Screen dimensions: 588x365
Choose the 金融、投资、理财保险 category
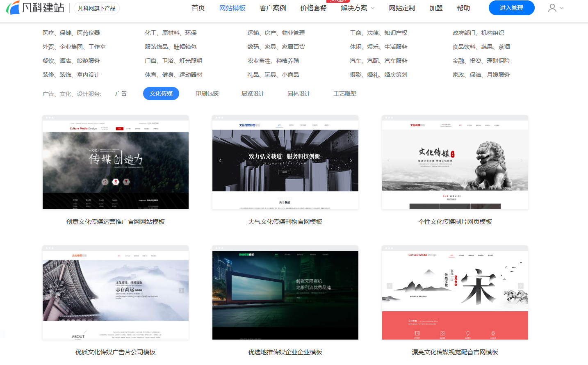481,61
